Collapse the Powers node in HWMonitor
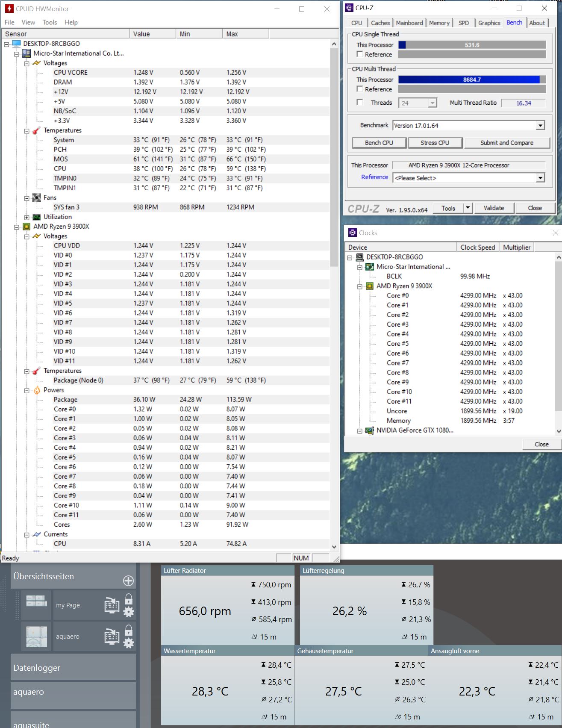562x728 pixels. tap(26, 390)
